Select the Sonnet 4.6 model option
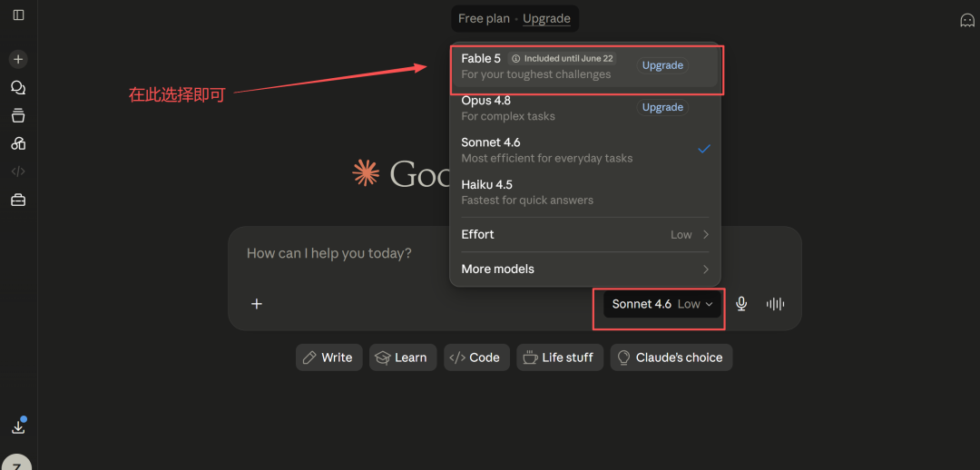 click(584, 150)
